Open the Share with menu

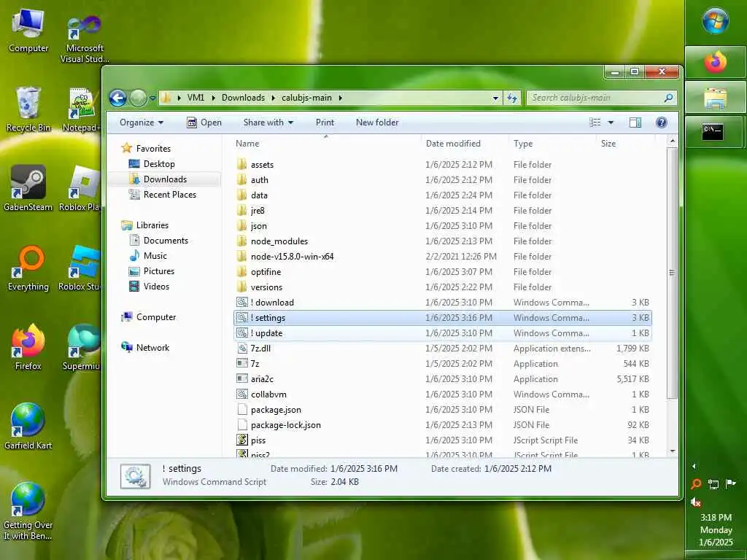pyautogui.click(x=268, y=122)
